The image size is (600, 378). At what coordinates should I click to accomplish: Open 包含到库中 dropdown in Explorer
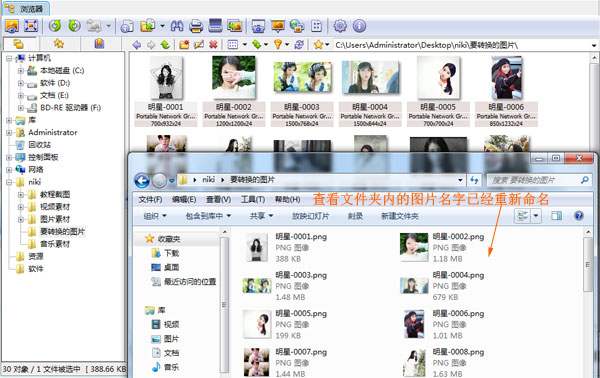(208, 216)
